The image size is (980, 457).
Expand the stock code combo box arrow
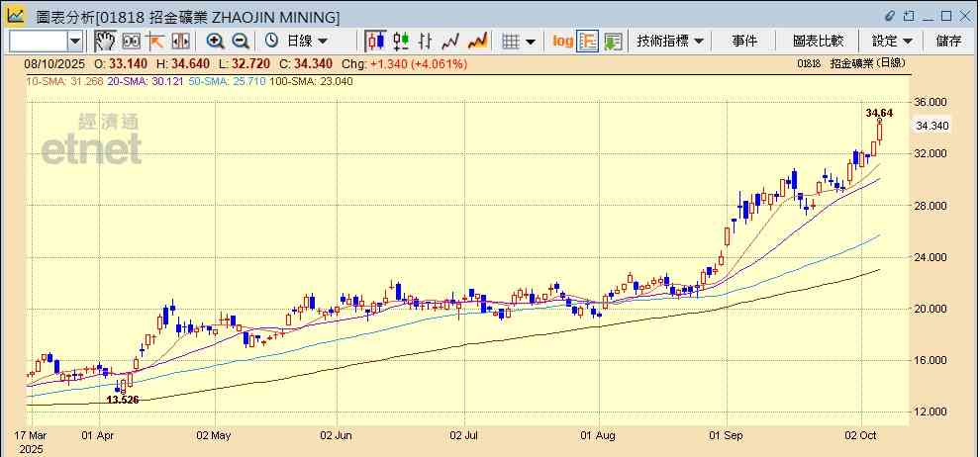[x=76, y=41]
